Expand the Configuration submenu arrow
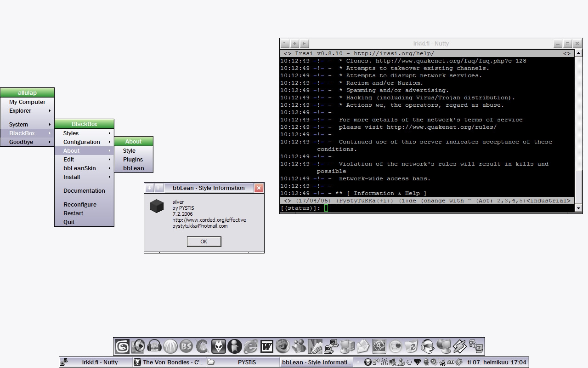 pos(109,142)
